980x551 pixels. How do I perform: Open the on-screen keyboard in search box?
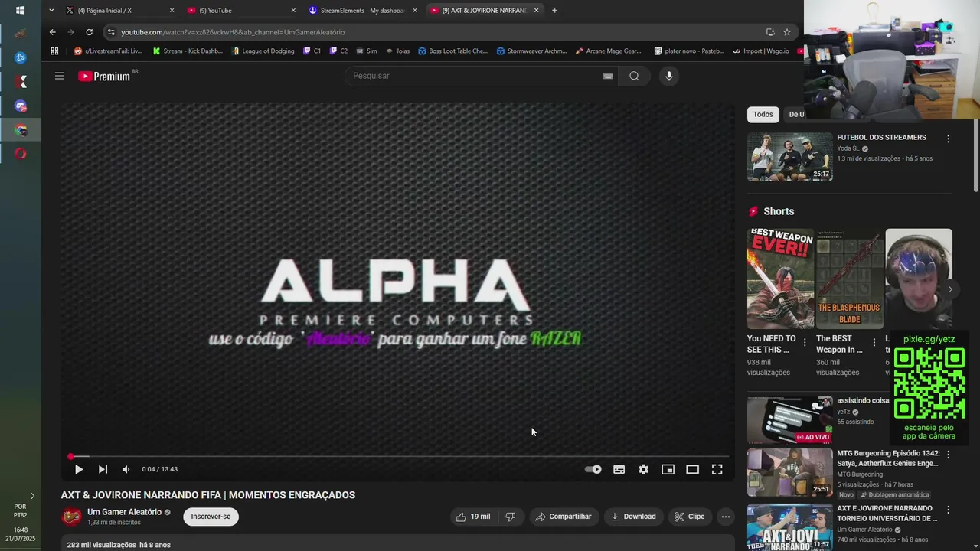point(608,76)
